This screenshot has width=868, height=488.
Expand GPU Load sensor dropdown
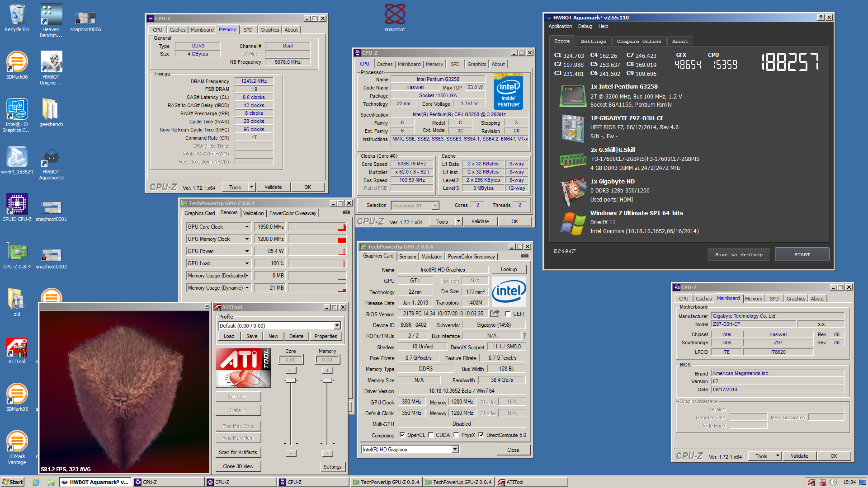[x=247, y=263]
